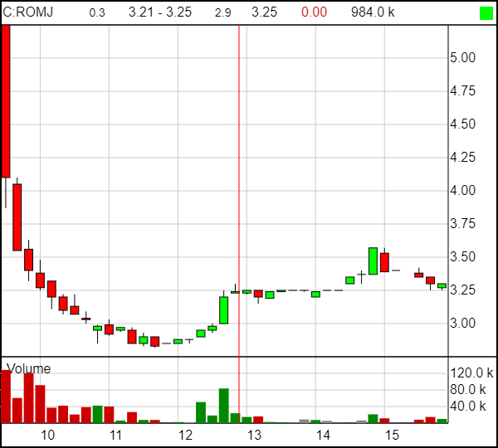Click the tallest green volume bar near 12:30
Viewport: 498px width, 448px height.
click(224, 406)
